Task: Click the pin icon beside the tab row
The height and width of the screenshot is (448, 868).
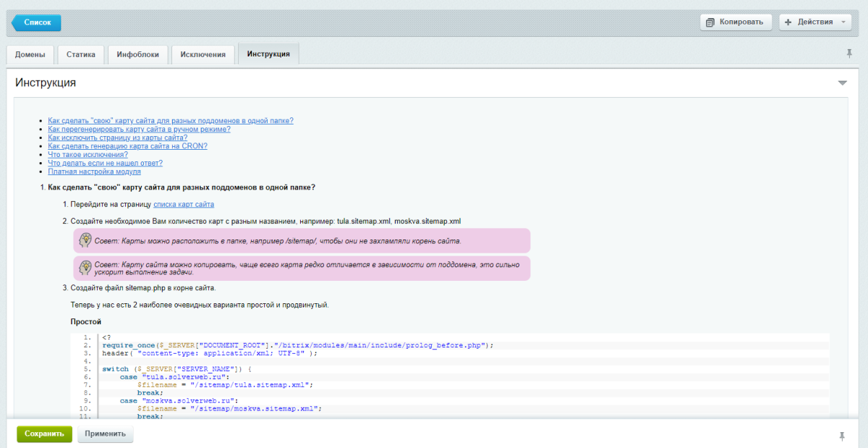Action: click(849, 54)
